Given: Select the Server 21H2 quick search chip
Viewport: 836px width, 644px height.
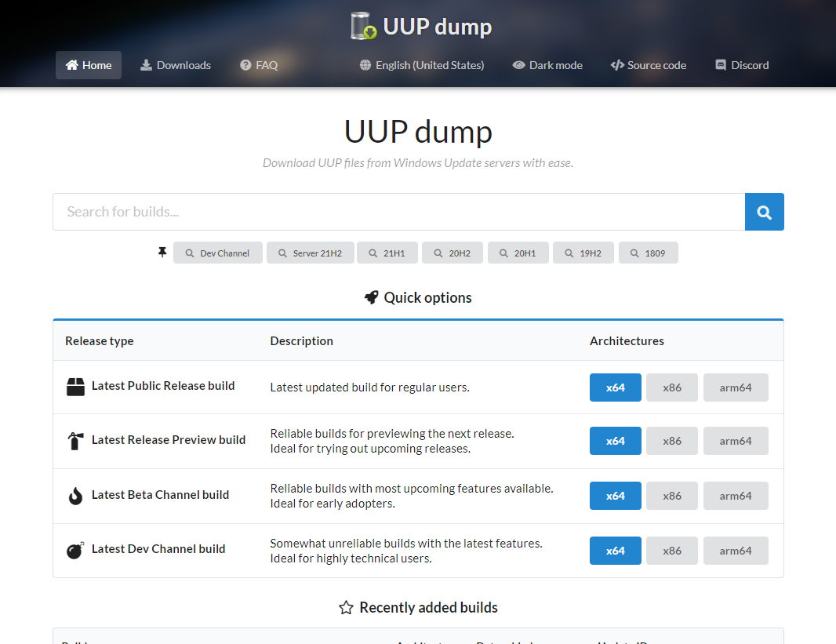Looking at the screenshot, I should [x=311, y=253].
